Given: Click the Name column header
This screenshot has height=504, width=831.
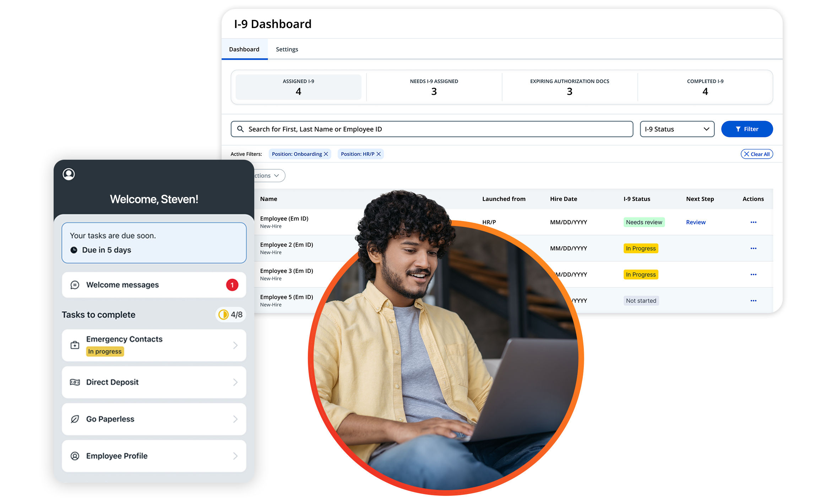Looking at the screenshot, I should [268, 199].
